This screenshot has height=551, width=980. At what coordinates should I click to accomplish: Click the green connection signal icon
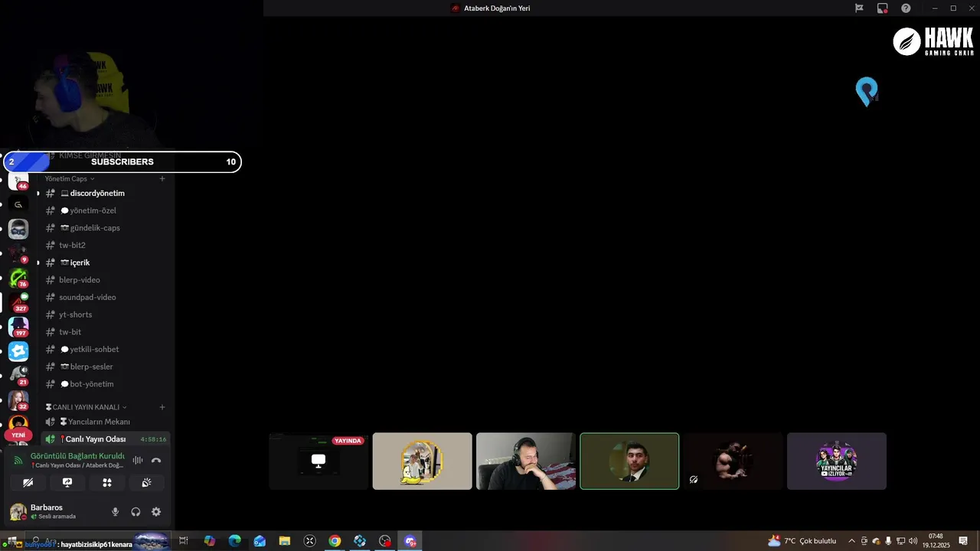click(18, 460)
